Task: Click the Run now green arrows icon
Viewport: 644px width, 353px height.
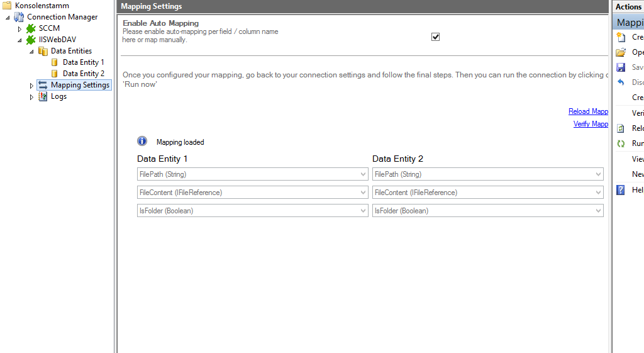Action: [x=621, y=143]
